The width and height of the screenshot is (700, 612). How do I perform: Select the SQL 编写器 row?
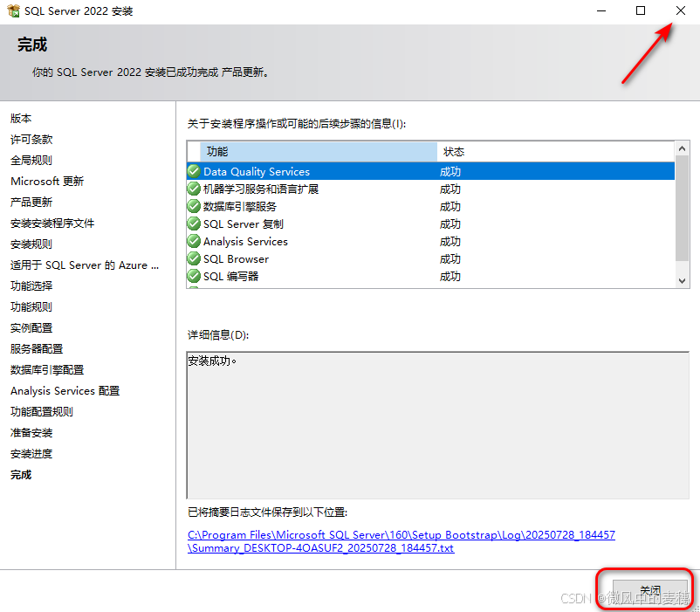point(431,276)
